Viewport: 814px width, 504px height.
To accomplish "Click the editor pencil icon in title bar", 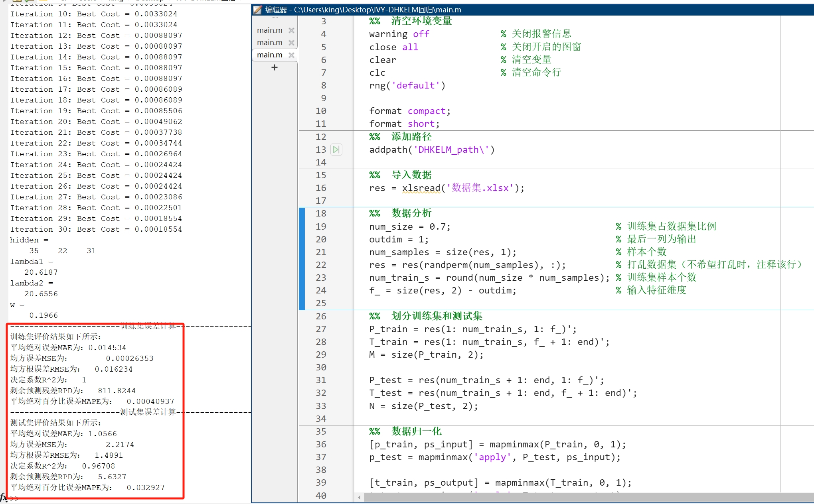I will [258, 10].
